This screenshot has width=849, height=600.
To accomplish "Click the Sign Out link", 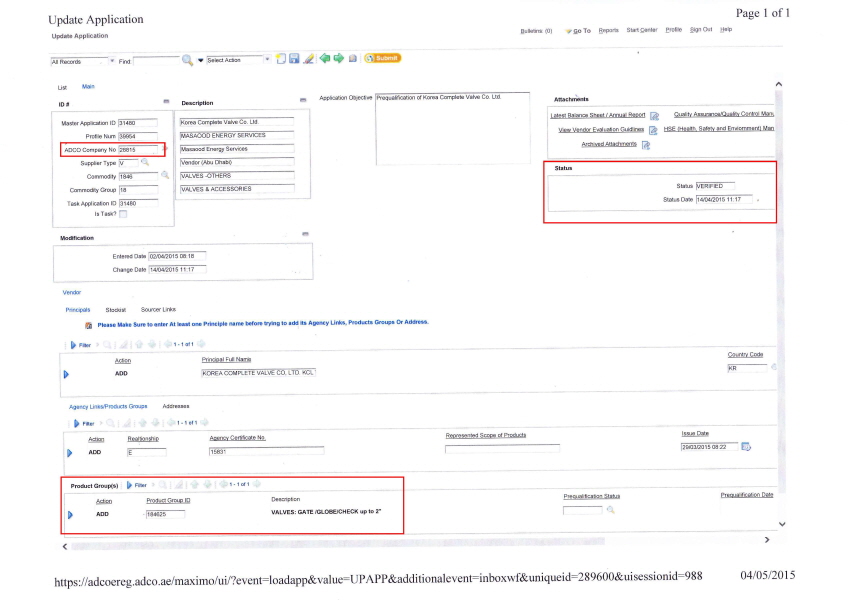I will [700, 30].
